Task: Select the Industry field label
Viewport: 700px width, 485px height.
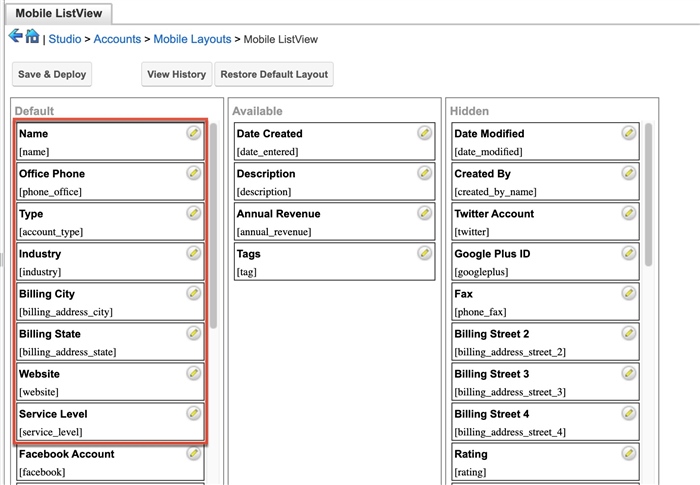Action: (40, 254)
